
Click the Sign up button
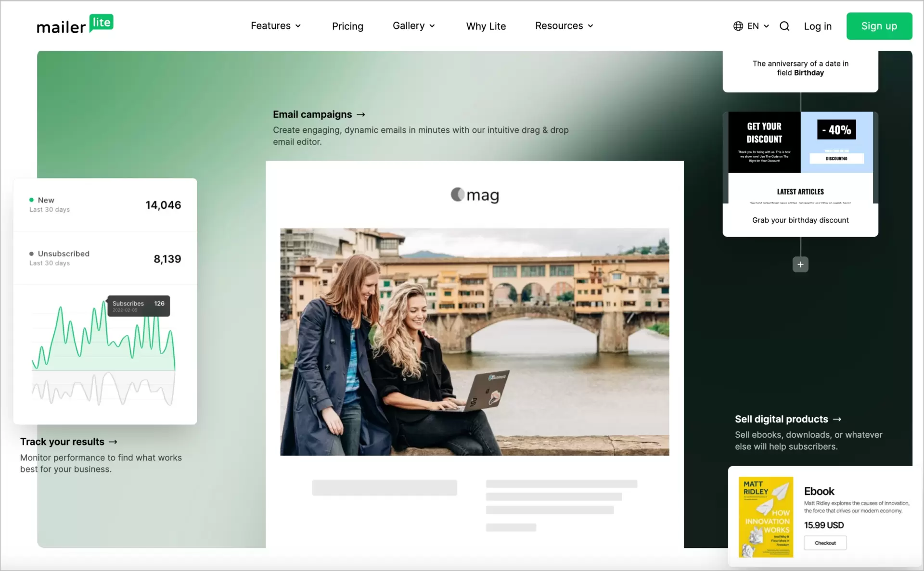coord(879,26)
